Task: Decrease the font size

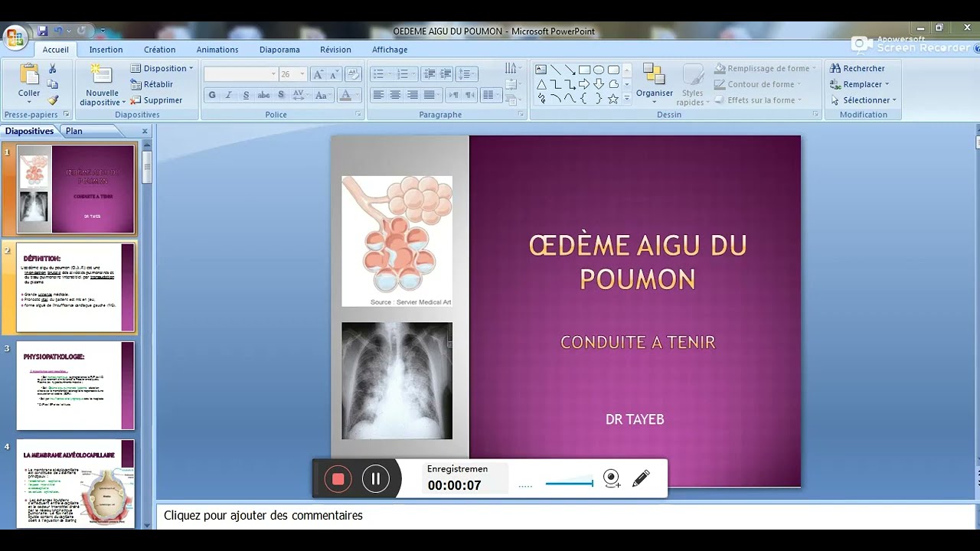Action: tap(334, 74)
